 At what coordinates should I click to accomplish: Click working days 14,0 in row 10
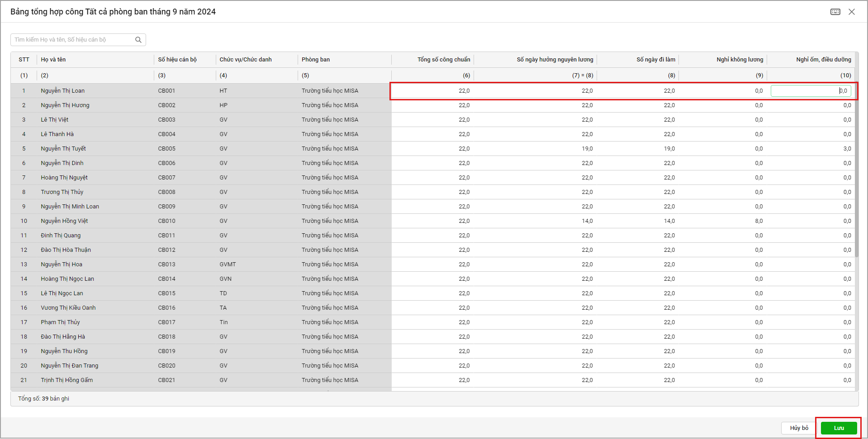(669, 221)
